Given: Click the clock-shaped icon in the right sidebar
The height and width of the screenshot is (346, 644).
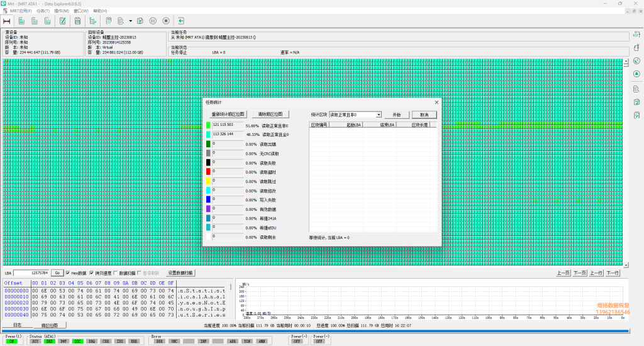Looking at the screenshot, I should (x=636, y=61).
